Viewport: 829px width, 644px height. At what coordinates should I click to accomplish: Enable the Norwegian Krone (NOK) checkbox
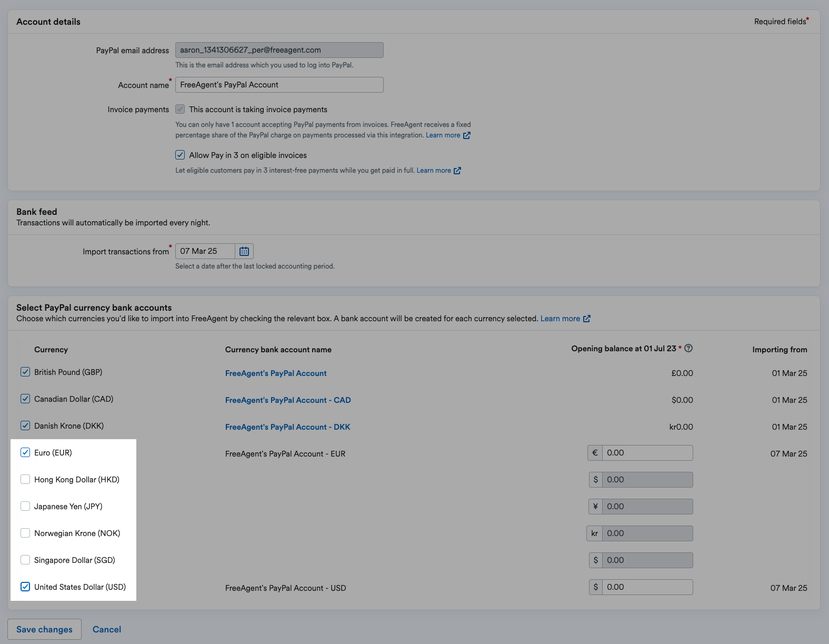pos(25,533)
